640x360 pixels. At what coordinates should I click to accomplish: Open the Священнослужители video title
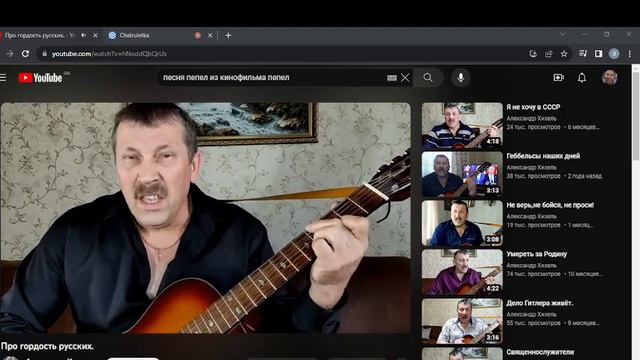pyautogui.click(x=540, y=352)
